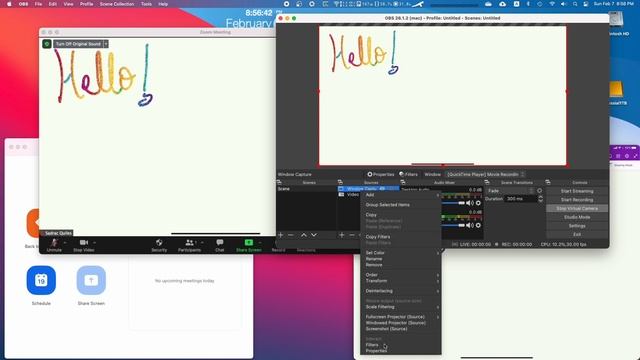The image size is (640, 360).
Task: Click the transition Duration 300 ms field
Action: [521, 199]
